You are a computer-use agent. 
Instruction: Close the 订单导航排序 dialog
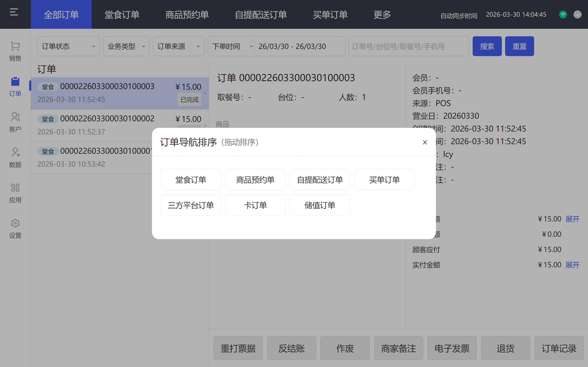tap(425, 143)
